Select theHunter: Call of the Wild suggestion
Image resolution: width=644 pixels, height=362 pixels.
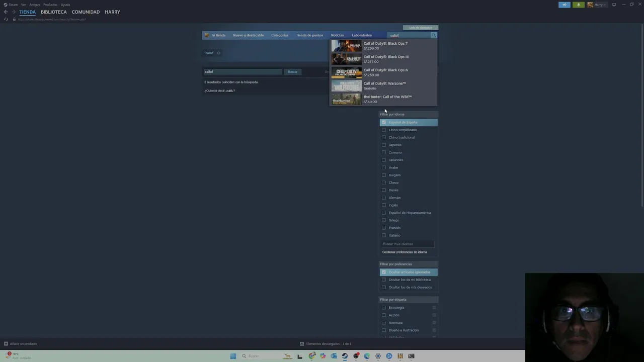(x=383, y=99)
